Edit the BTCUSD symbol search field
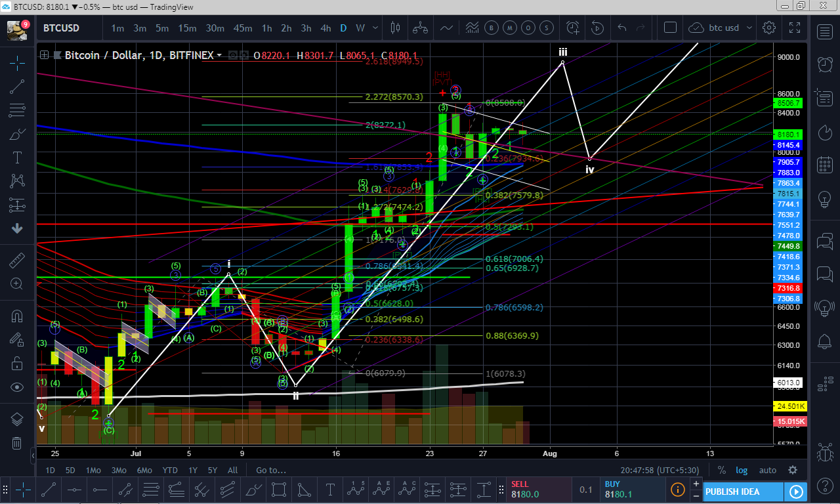The width and height of the screenshot is (840, 504). [x=69, y=28]
